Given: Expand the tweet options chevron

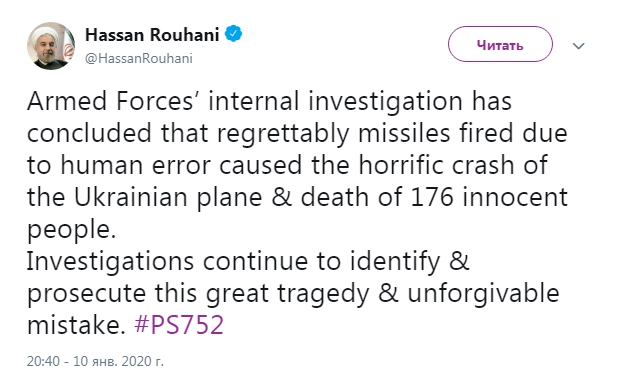Looking at the screenshot, I should coord(579,46).
